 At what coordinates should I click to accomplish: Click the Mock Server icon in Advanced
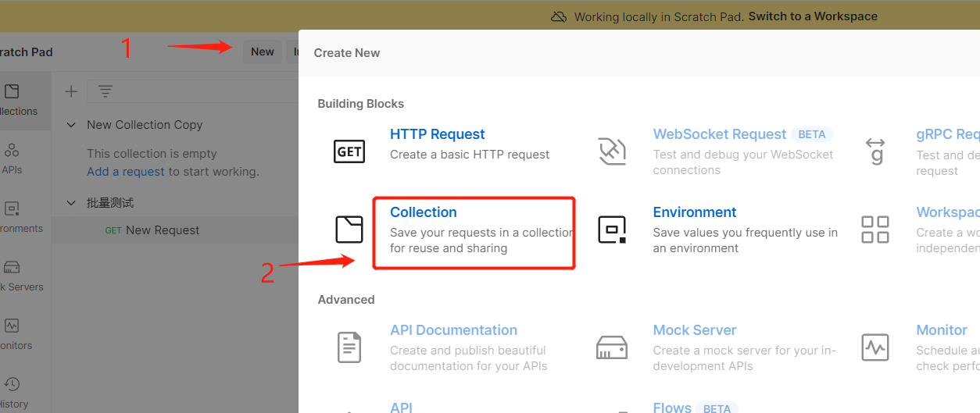pos(612,347)
